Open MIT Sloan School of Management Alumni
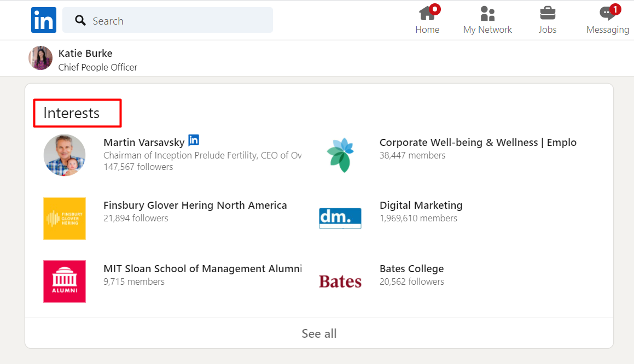 (x=202, y=269)
